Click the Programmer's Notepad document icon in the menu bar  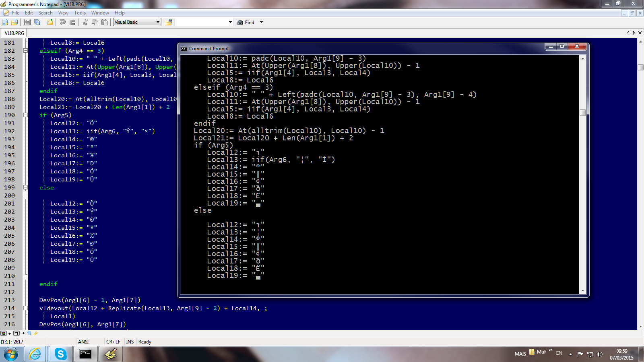6,13
